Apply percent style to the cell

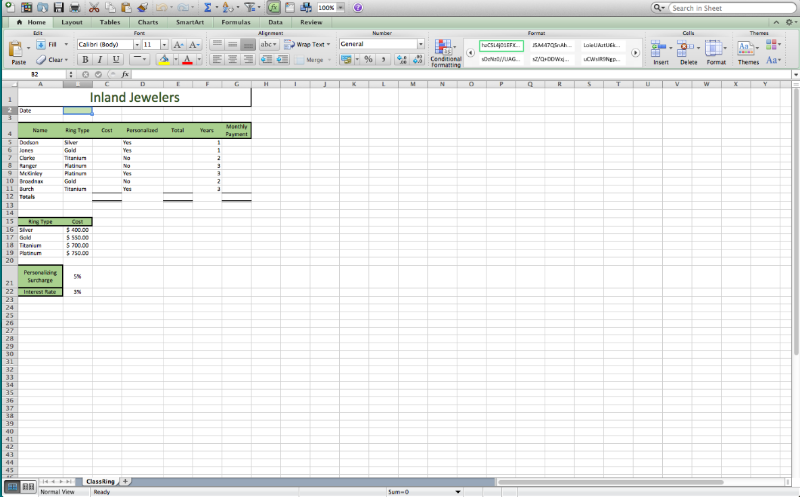368,59
